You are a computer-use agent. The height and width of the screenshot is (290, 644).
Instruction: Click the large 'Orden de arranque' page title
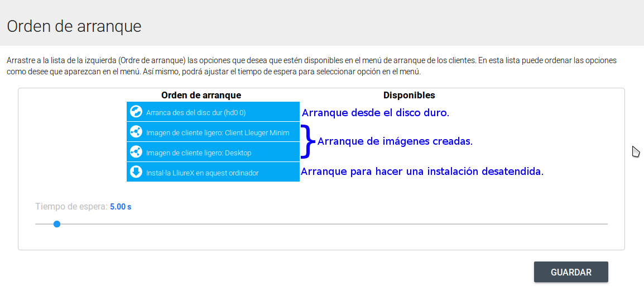click(74, 26)
